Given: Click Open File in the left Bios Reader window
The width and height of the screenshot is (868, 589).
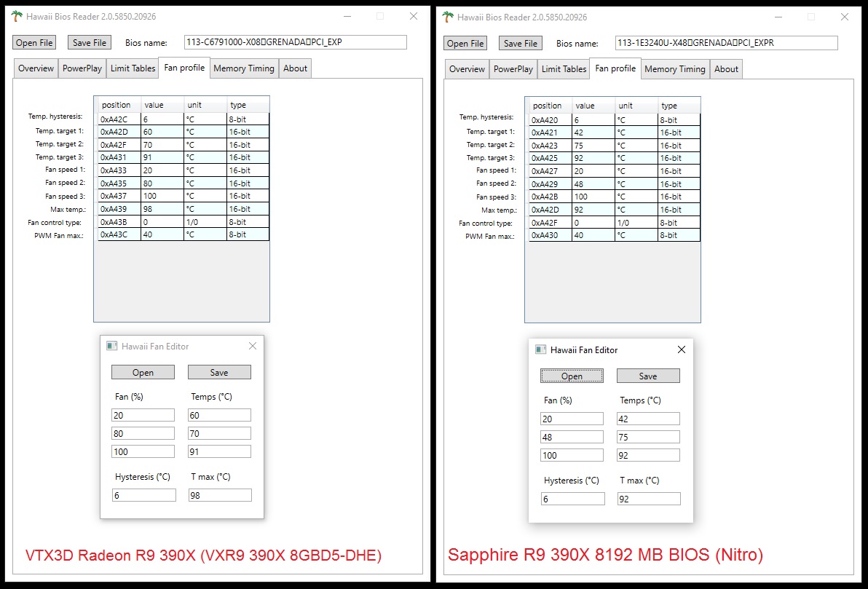Looking at the screenshot, I should [x=34, y=43].
